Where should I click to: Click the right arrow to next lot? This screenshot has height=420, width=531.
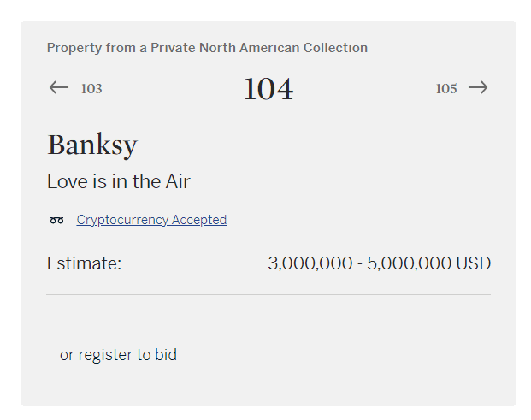(x=478, y=87)
